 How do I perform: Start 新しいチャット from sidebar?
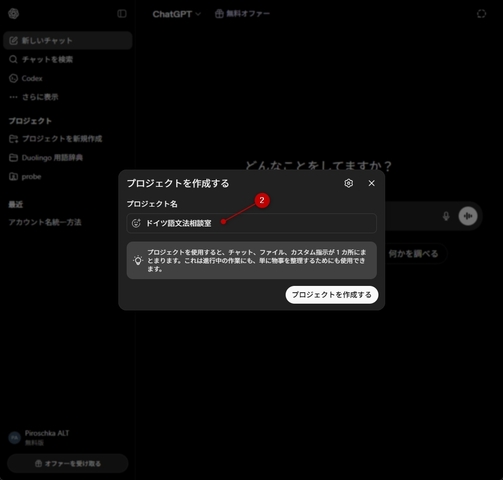click(68, 41)
